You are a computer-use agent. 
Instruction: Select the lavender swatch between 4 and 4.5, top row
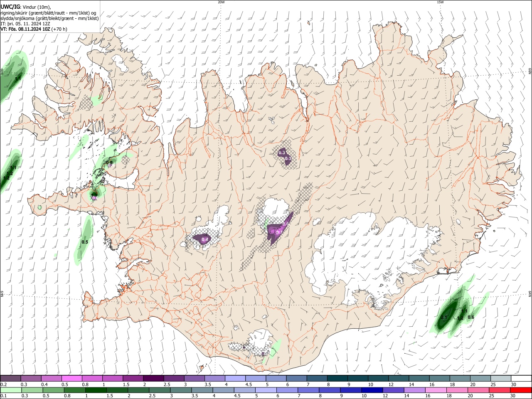(235, 379)
